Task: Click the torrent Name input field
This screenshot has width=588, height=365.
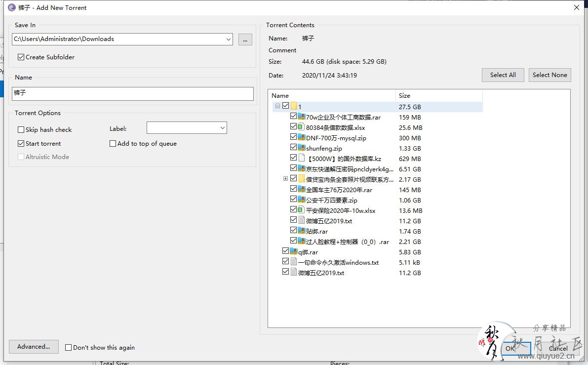Action: (x=133, y=93)
